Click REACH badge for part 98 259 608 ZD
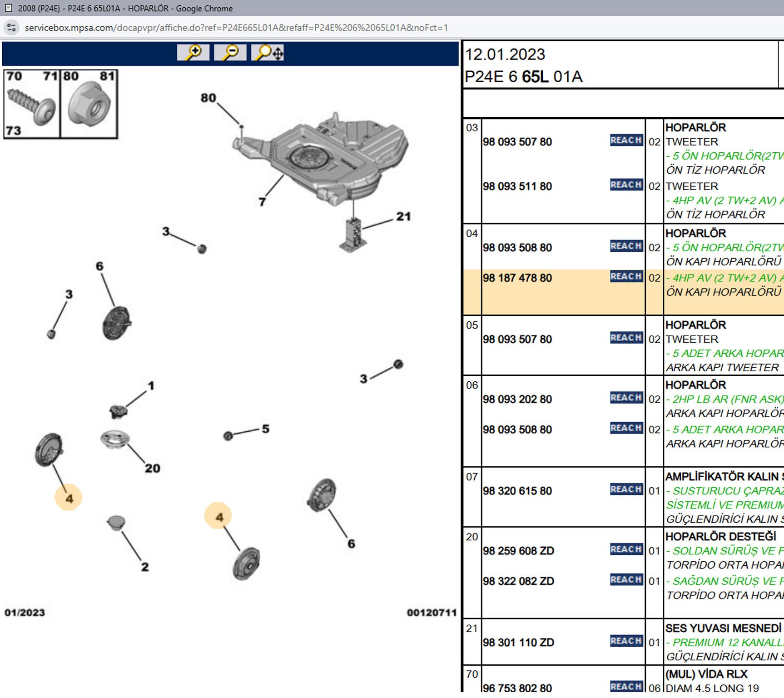Viewport: 784px width, 698px height. (x=626, y=550)
